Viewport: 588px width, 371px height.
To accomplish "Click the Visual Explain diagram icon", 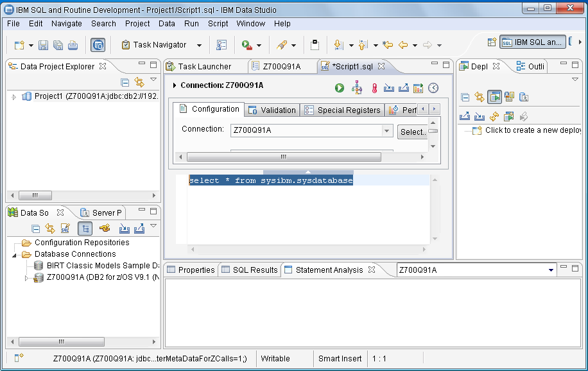I will [x=357, y=88].
